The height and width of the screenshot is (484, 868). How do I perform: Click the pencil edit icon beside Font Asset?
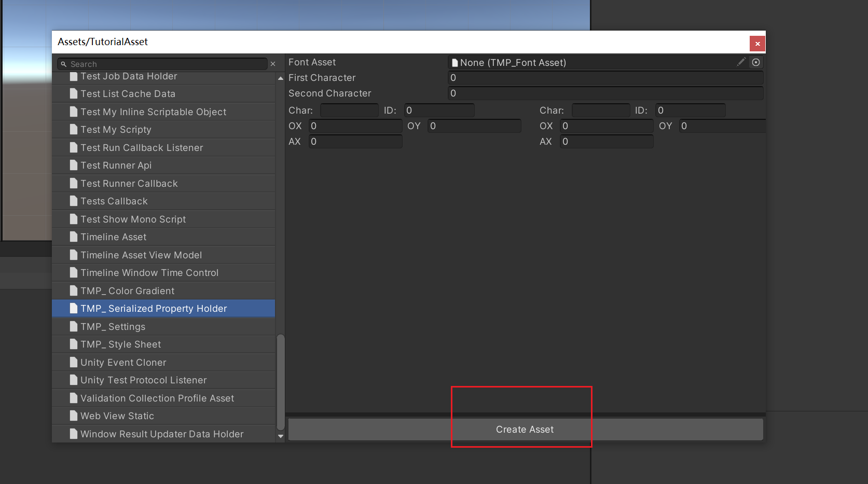pos(741,62)
